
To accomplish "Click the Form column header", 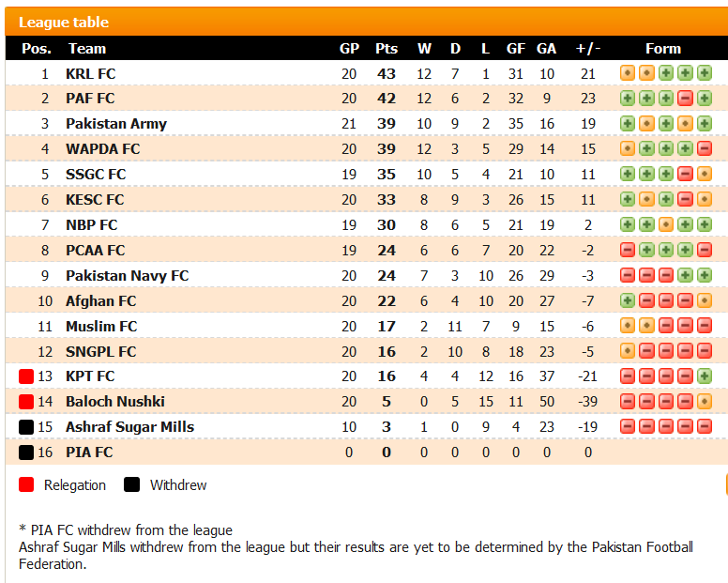I will pyautogui.click(x=663, y=48).
